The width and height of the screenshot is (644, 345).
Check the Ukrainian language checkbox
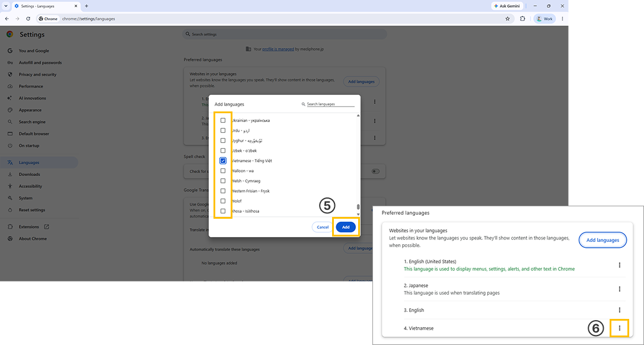coord(223,120)
